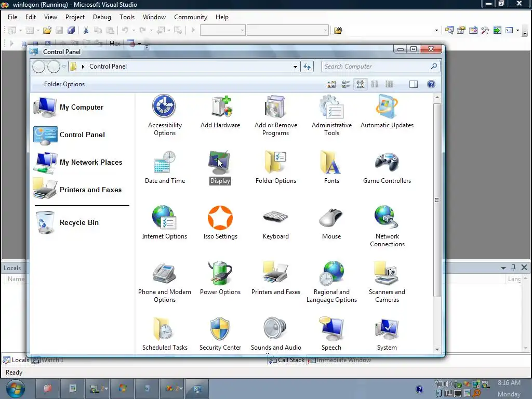This screenshot has width=532, height=399.
Task: Switch to the highlighted icons grid view
Action: point(361,84)
